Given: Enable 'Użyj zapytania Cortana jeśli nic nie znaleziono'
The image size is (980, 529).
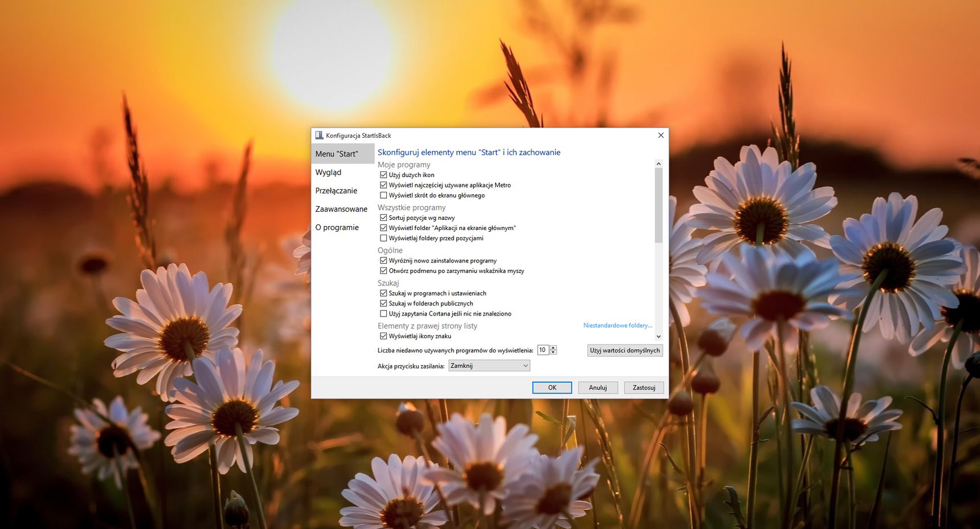Looking at the screenshot, I should (x=383, y=314).
